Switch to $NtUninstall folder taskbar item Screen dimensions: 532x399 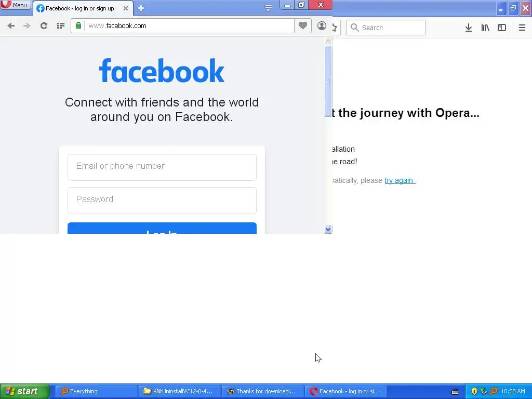(x=179, y=391)
